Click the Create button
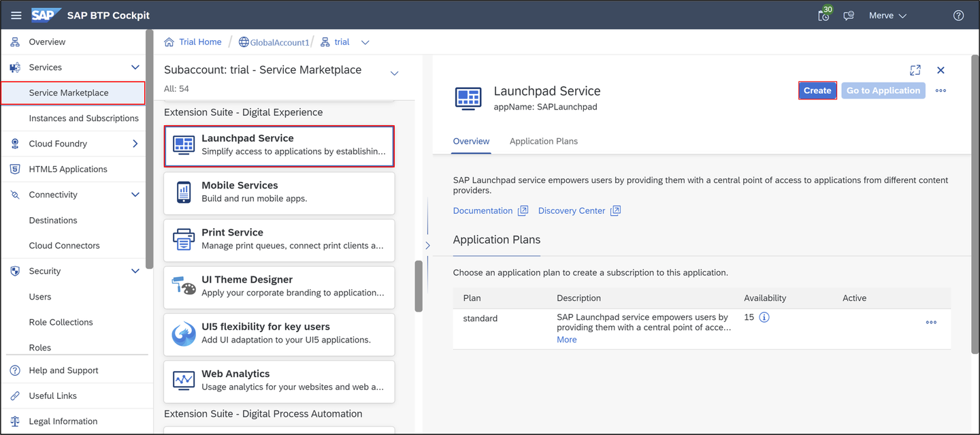 (817, 91)
